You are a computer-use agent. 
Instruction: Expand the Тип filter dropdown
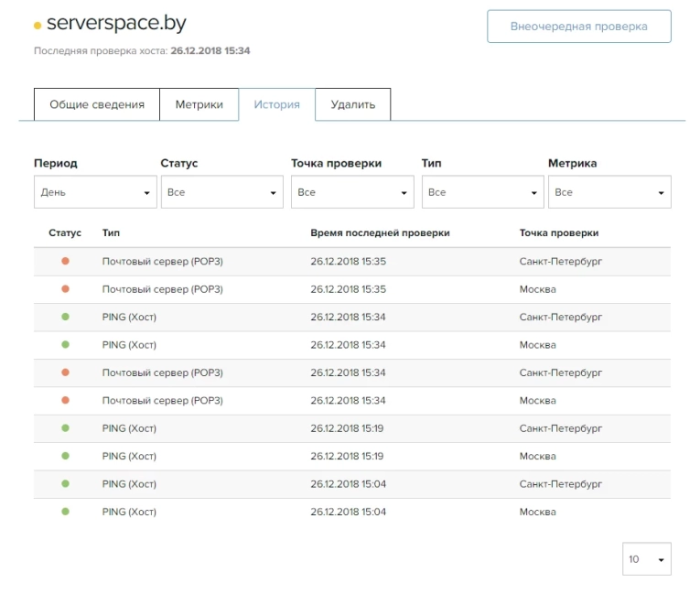482,192
